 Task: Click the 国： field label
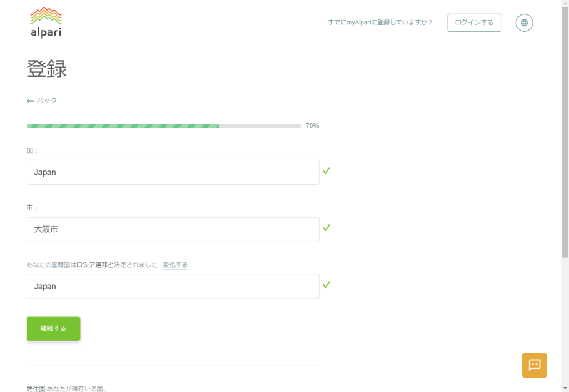click(x=32, y=150)
